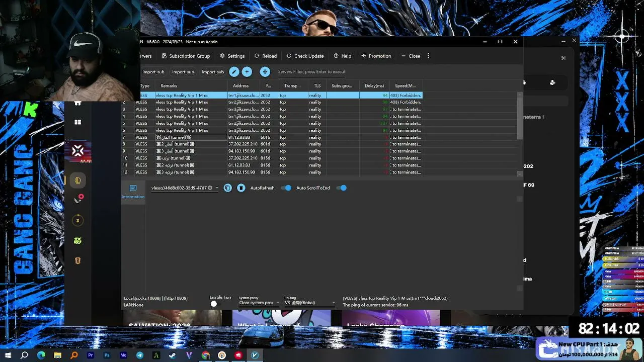This screenshot has height=362, width=644.
Task: Open the three-dot overflow menu
Action: (x=428, y=56)
